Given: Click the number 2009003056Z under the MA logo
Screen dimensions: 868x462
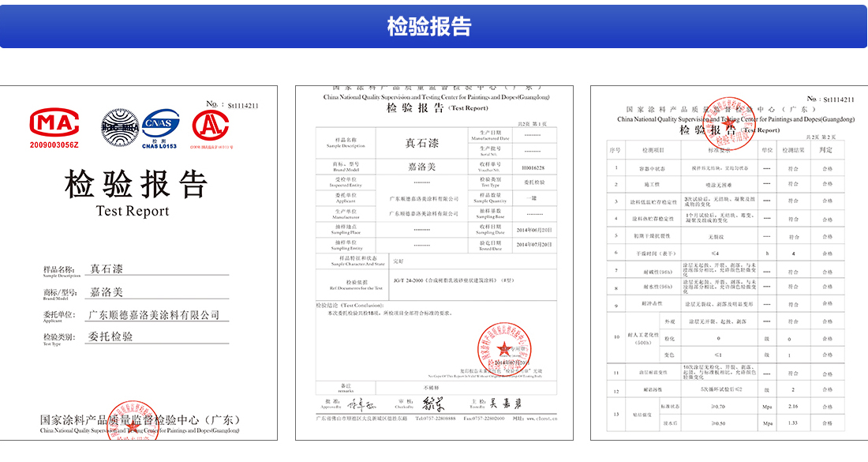Looking at the screenshot, I should point(54,145).
